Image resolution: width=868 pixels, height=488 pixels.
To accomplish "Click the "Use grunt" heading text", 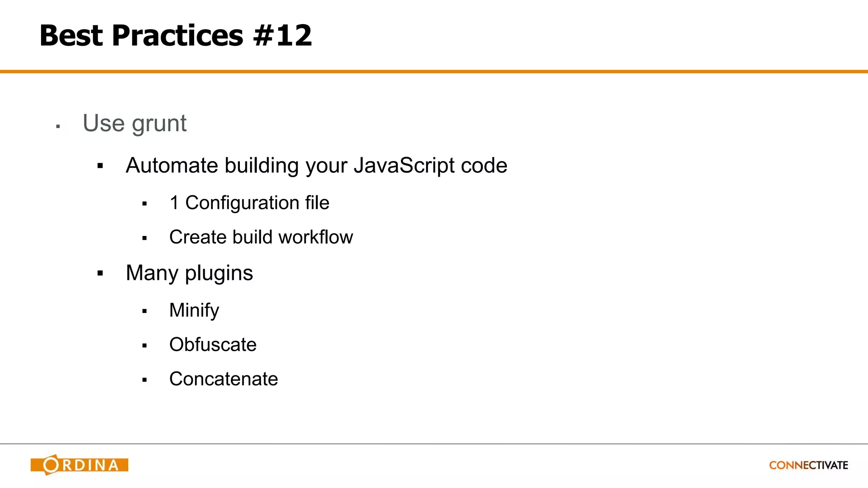I will point(134,123).
